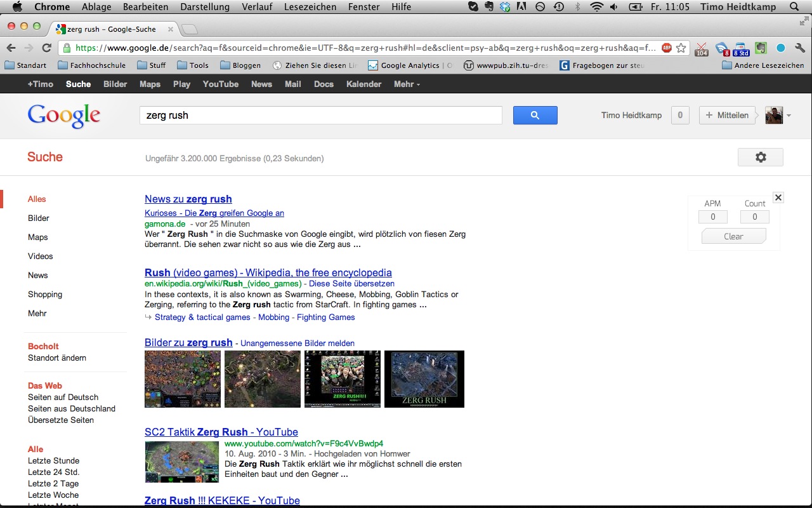812x508 pixels.
Task: Open the Fachhochschule bookmark folder
Action: pyautogui.click(x=91, y=65)
